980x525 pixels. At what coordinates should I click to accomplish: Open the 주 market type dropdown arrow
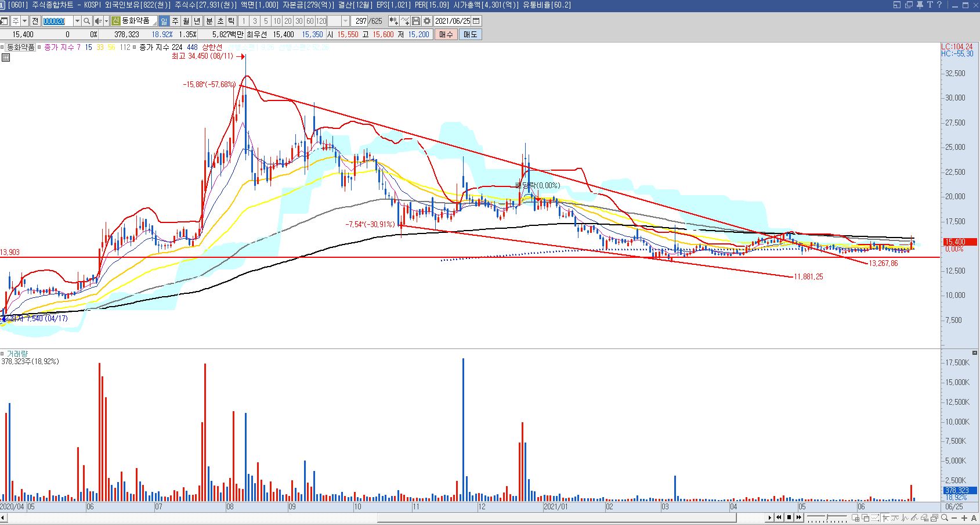pos(25,21)
